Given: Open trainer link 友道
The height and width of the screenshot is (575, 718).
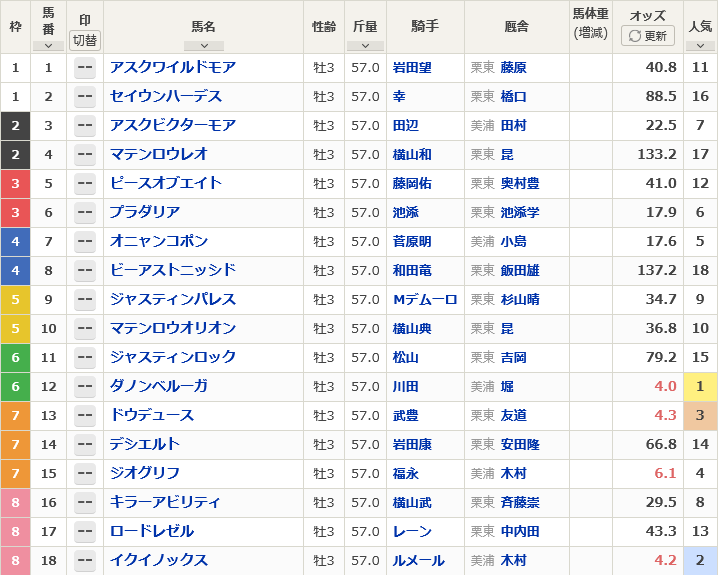Looking at the screenshot, I should point(513,416).
